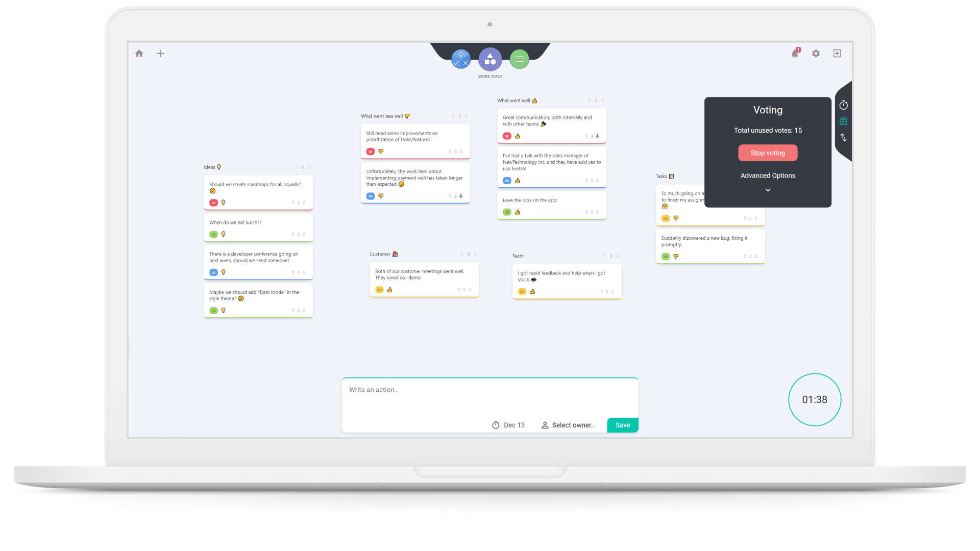Click the settings gear icon
The height and width of the screenshot is (551, 980).
[x=816, y=54]
